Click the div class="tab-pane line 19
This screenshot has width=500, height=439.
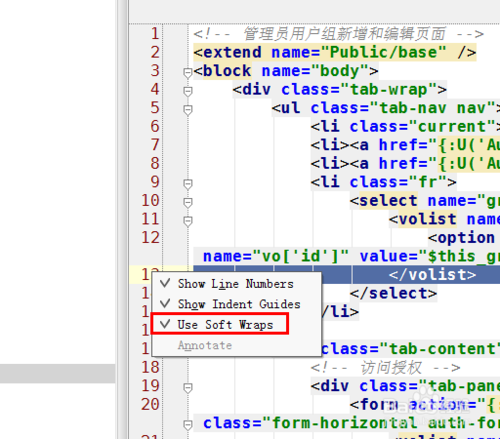405,386
